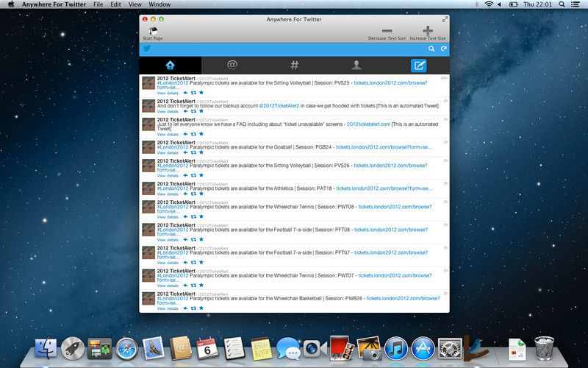
Task: Click the avatar of the PVS25 tweet
Action: (148, 83)
